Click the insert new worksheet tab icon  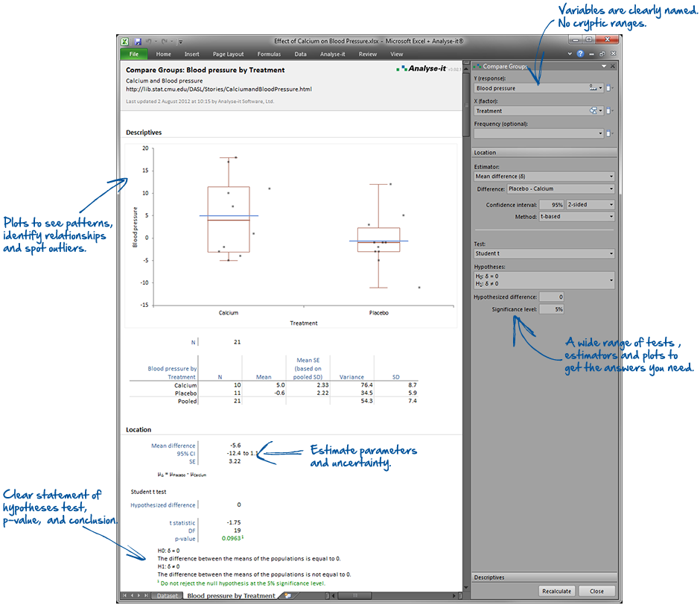(286, 595)
